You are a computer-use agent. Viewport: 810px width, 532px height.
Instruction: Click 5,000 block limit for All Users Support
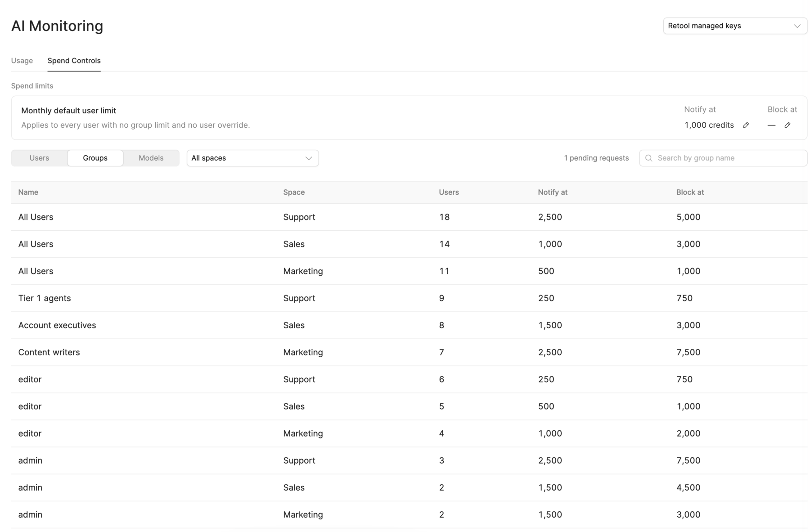pyautogui.click(x=688, y=217)
